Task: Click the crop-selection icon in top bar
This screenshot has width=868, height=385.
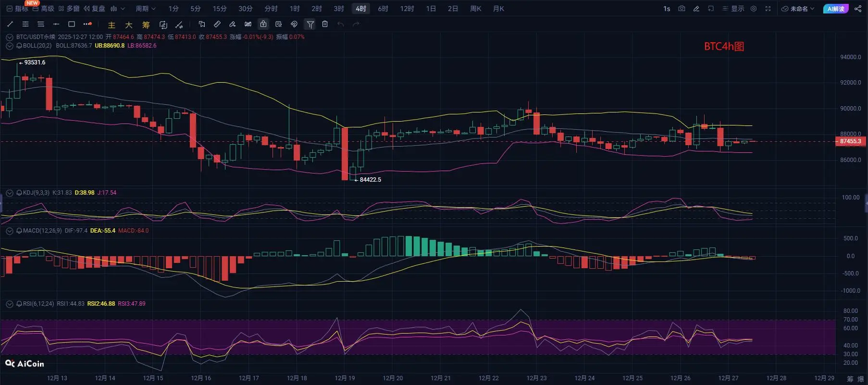Action: 711,9
